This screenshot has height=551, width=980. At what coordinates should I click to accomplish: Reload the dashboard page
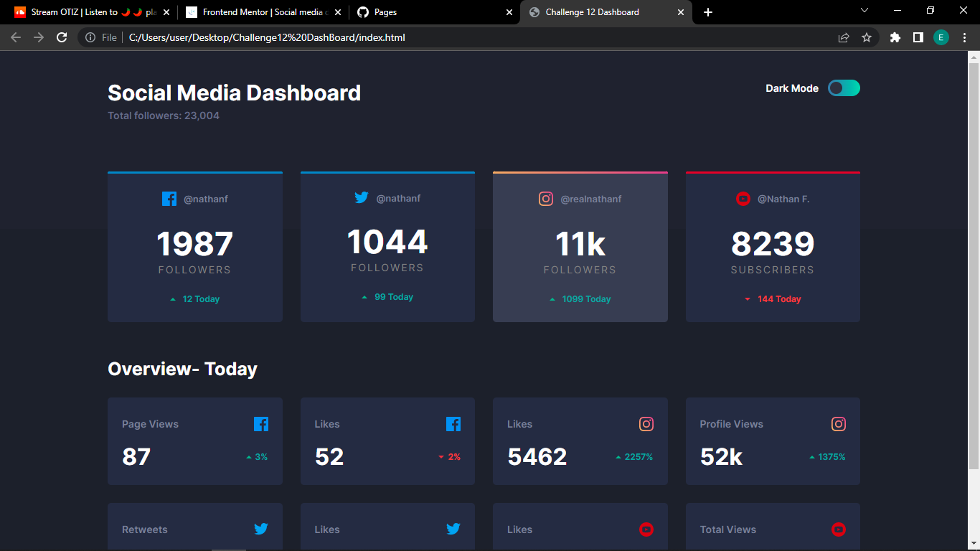point(61,37)
